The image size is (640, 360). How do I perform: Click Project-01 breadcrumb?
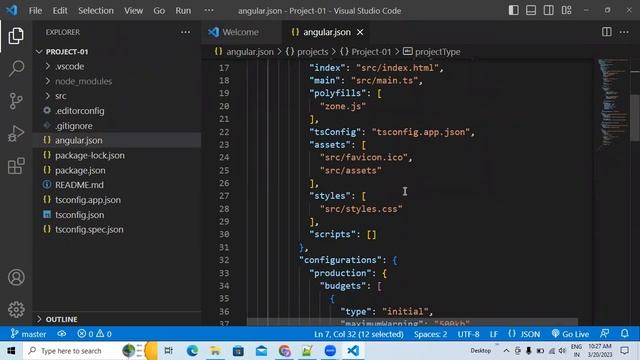pos(366,52)
